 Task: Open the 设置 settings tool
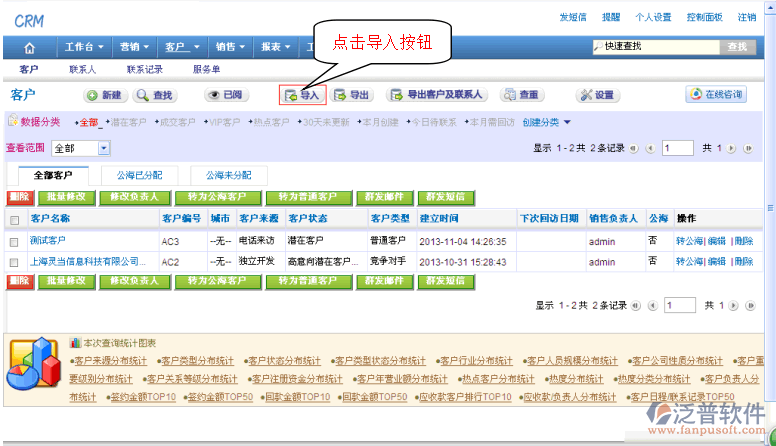[598, 95]
